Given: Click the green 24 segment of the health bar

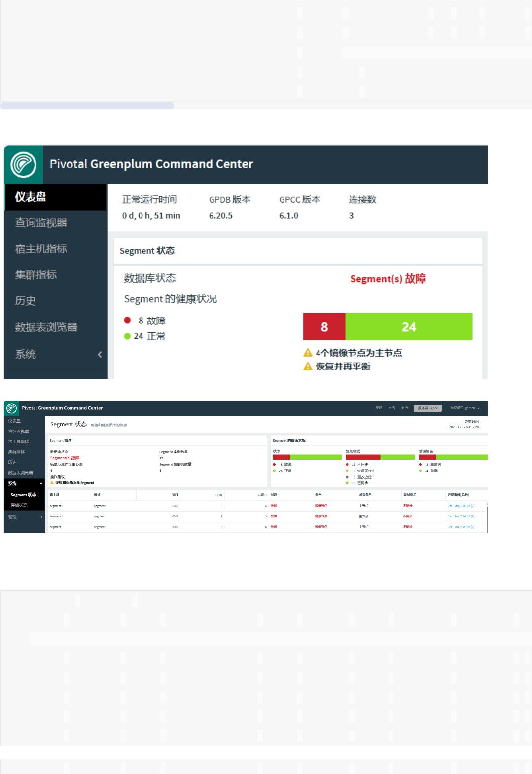Looking at the screenshot, I should (409, 327).
